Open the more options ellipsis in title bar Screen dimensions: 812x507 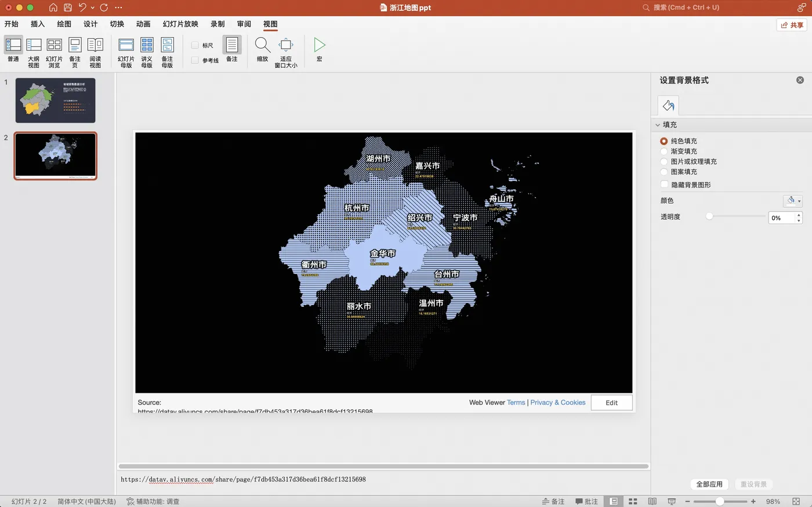click(119, 8)
